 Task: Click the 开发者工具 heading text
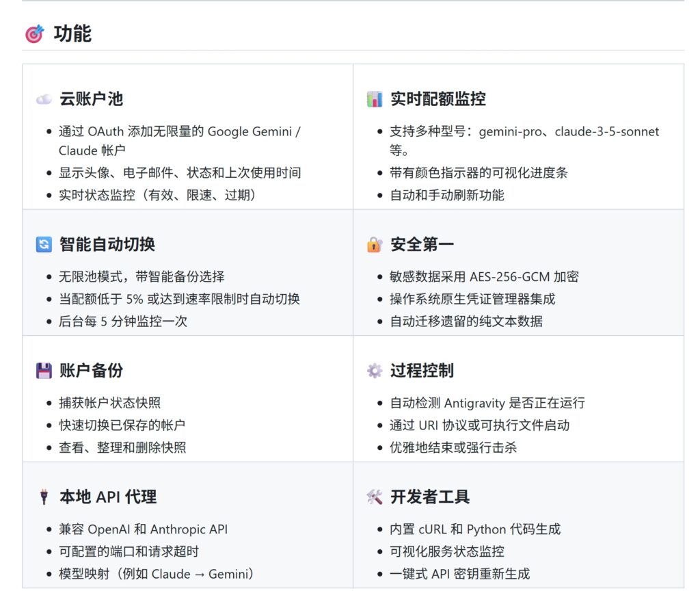point(430,497)
